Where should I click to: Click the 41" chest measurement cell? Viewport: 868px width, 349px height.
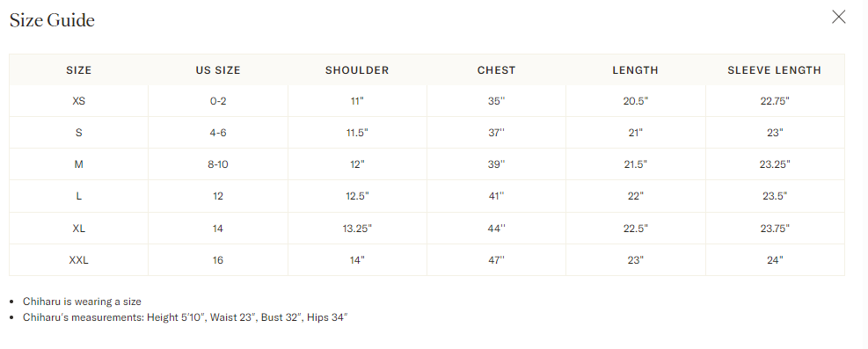click(497, 196)
